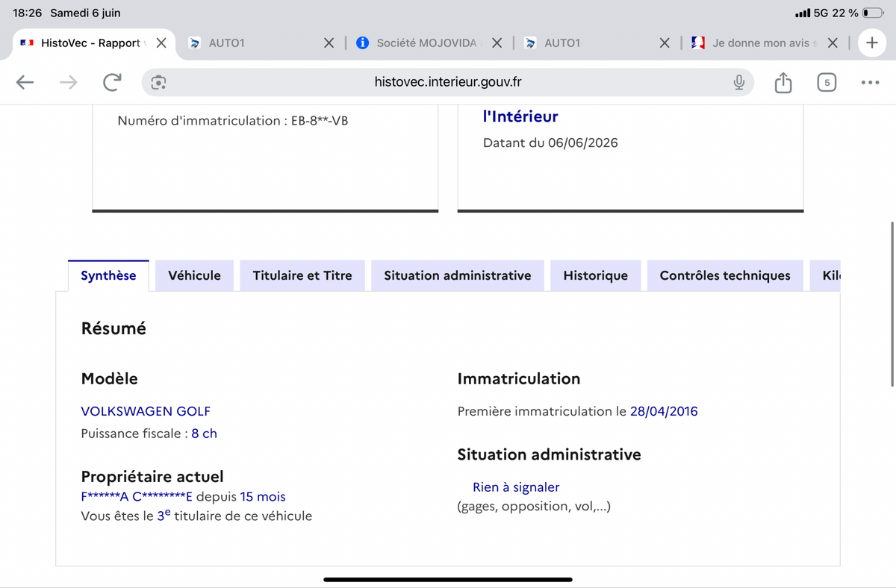Close the Société MOJOVIDA tab
This screenshot has width=896, height=588.
click(497, 43)
